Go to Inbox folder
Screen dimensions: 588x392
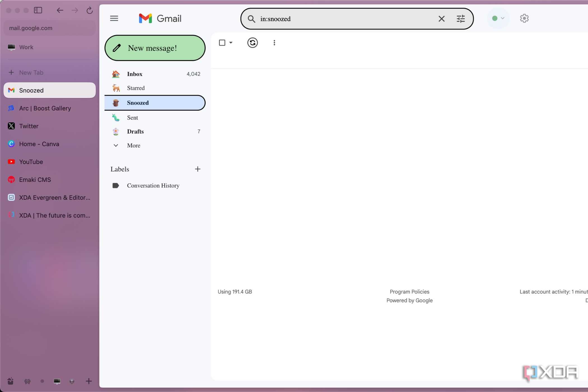[155, 74]
